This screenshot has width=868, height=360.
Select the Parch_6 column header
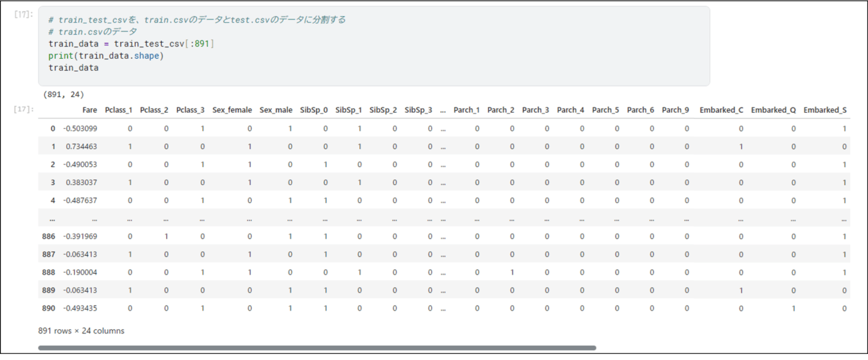[x=640, y=110]
